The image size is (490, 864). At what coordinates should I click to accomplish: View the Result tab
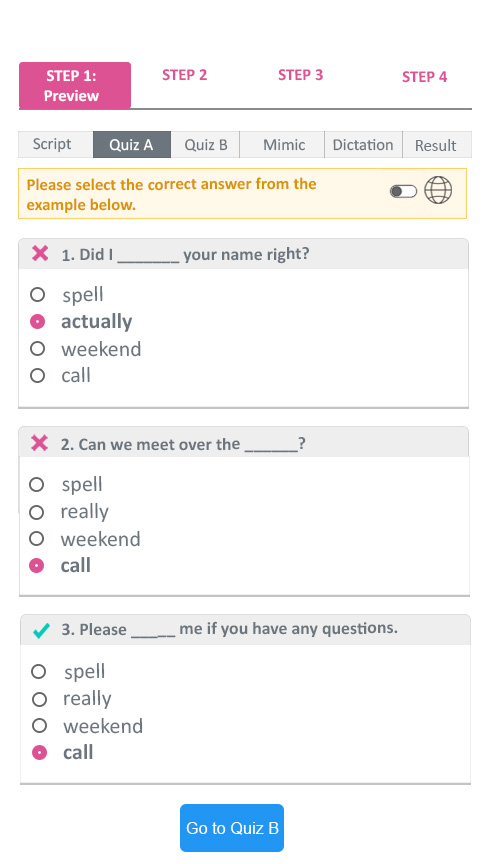(x=437, y=145)
